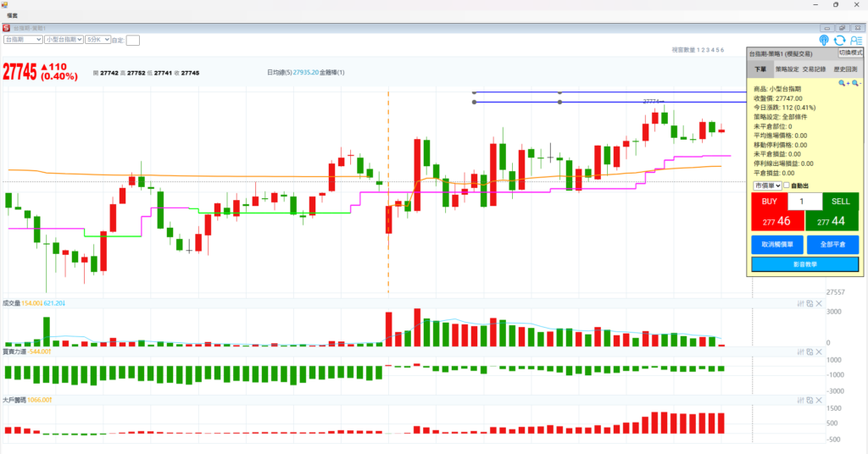This screenshot has width=868, height=454.
Task: Close the 大戶籌碼 indicator panel
Action: (x=819, y=399)
